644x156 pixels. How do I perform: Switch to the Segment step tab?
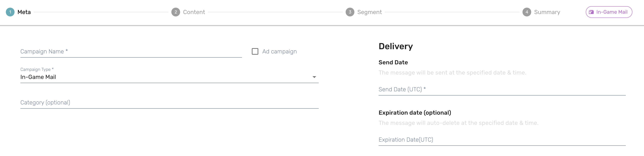tap(369, 12)
